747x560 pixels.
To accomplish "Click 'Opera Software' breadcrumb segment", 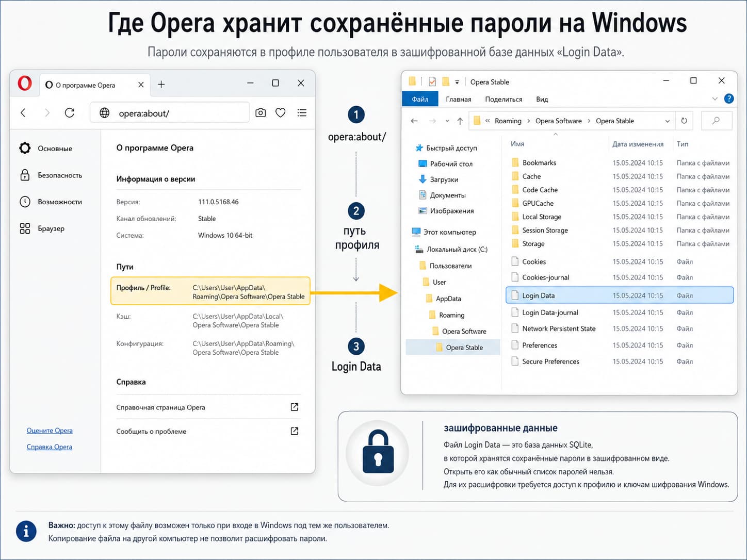I will 558,121.
